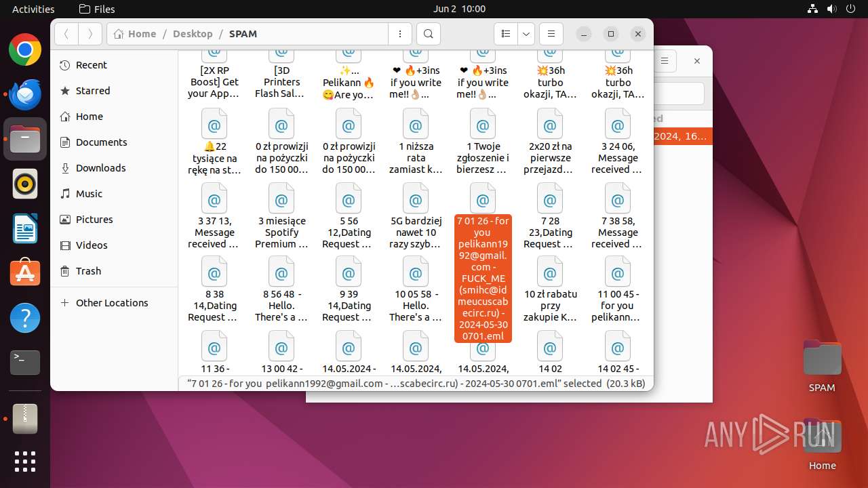
Task: Open the Archive Manager dock icon
Action: [25, 419]
